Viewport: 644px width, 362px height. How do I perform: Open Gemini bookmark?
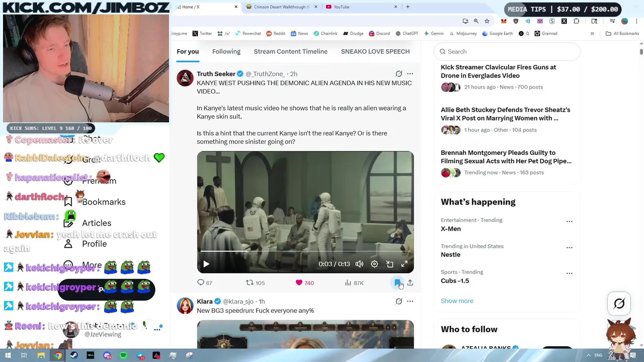(434, 34)
